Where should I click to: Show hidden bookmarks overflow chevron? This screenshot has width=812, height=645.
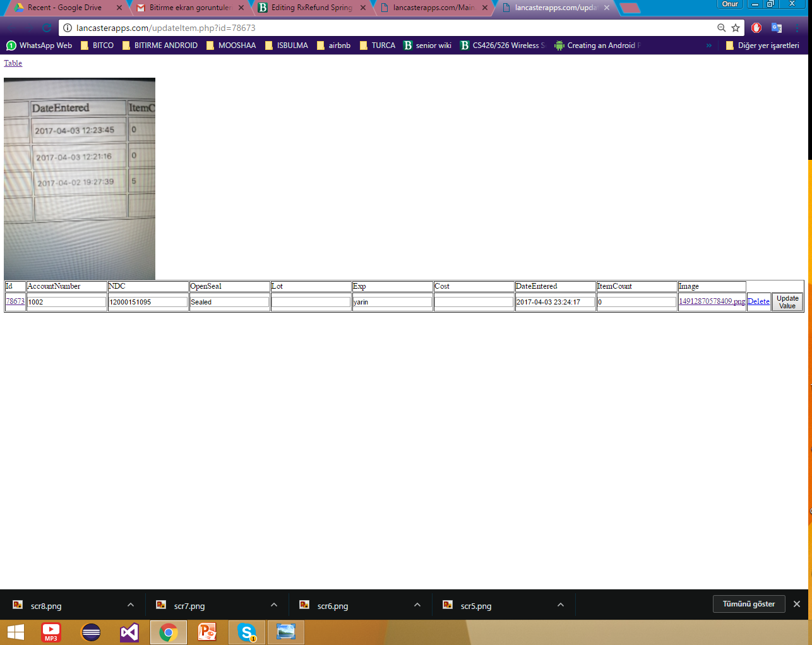pos(708,45)
